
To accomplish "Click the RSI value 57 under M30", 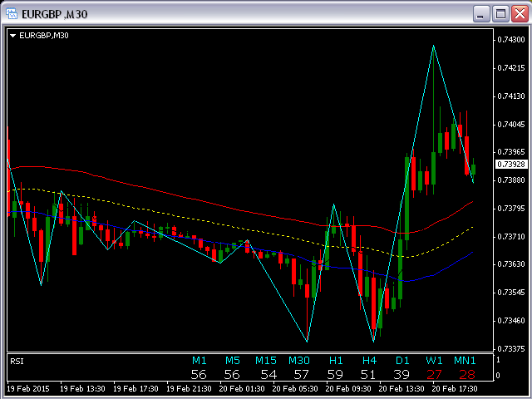I will coord(301,375).
